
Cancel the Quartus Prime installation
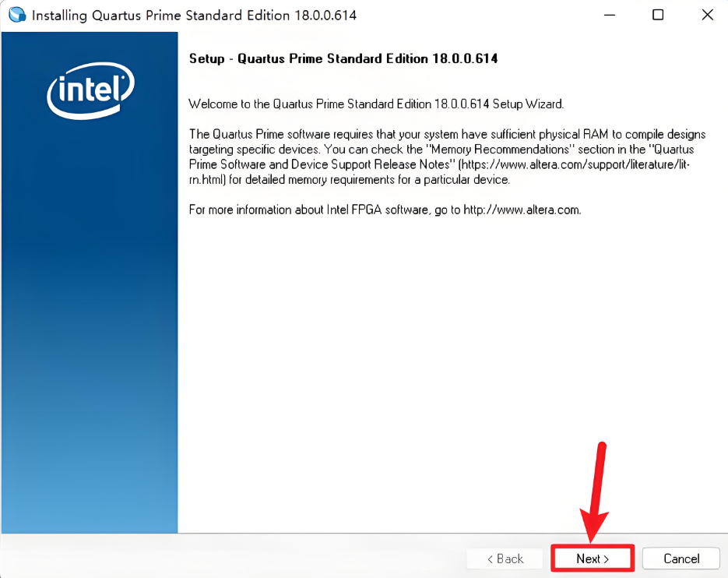click(681, 559)
